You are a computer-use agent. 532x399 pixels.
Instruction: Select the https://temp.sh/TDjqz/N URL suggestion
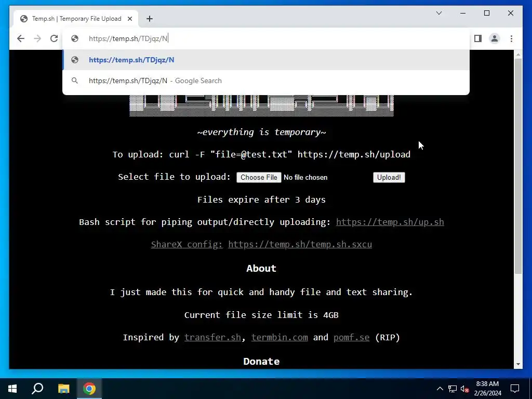(x=266, y=60)
